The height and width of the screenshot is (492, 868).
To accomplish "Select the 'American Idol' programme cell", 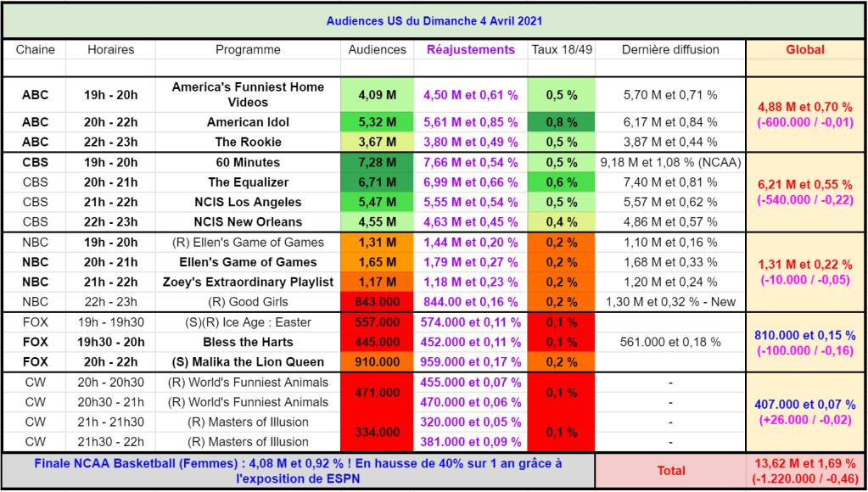I will pyautogui.click(x=248, y=122).
